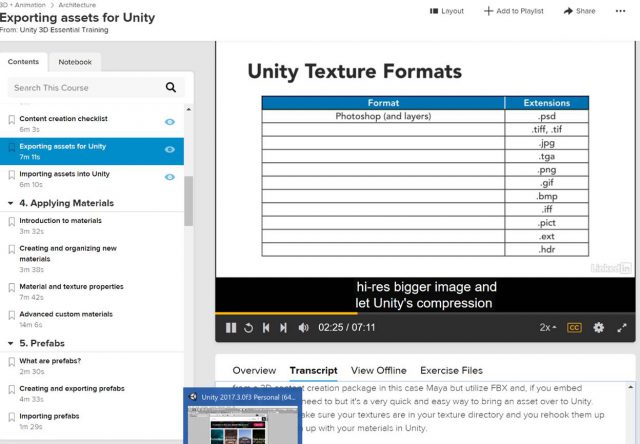Screen dimensions: 640x444
Task: Skip to next video
Action: (283, 328)
